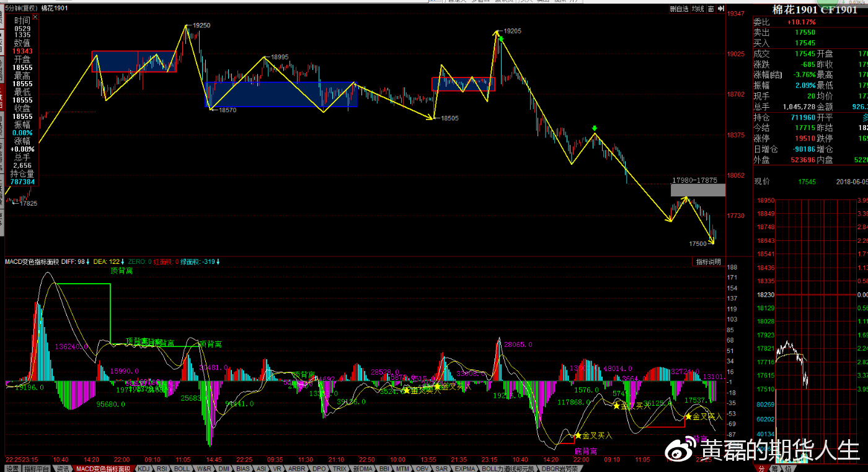868x472 pixels.
Task: Click the 19205 price peak label
Action: click(x=512, y=30)
